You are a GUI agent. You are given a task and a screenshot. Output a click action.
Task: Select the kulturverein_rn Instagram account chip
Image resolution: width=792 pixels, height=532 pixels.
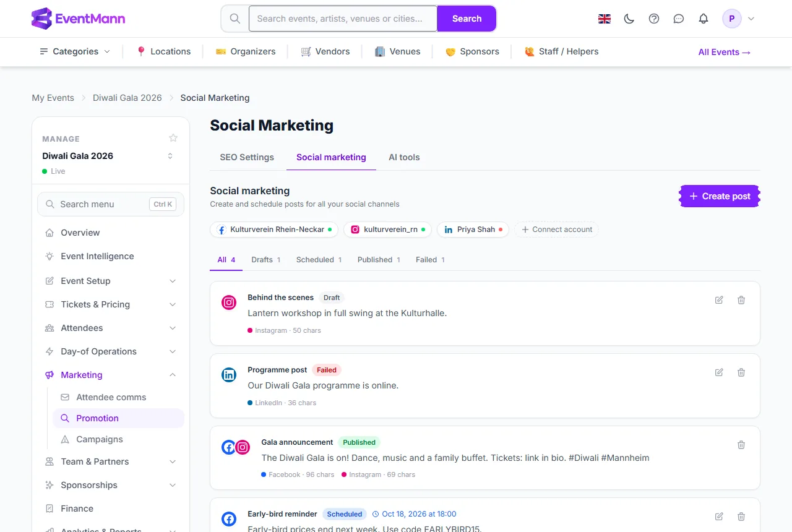point(387,230)
